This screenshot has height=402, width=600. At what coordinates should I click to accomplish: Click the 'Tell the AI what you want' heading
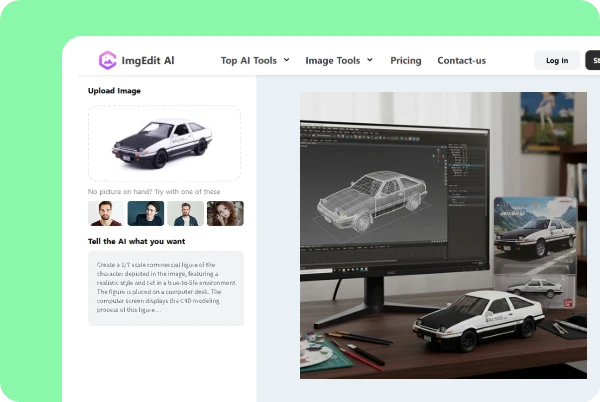[137, 241]
